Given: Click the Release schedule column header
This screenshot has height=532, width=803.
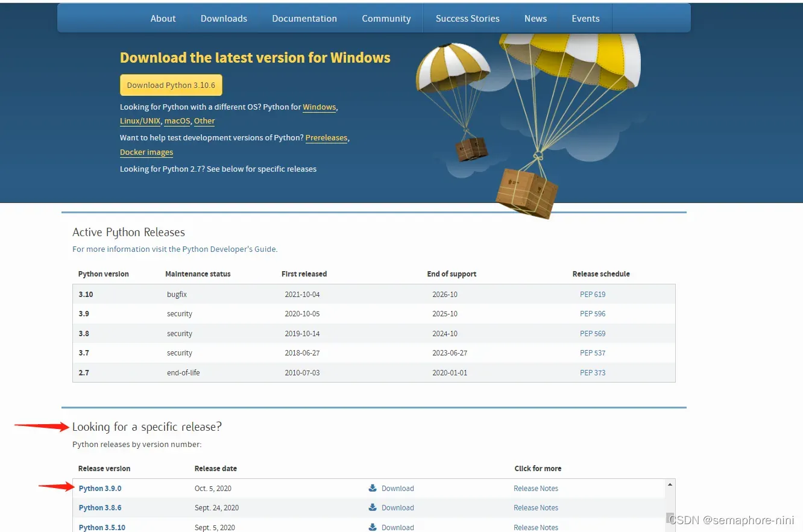Looking at the screenshot, I should tap(601, 274).
